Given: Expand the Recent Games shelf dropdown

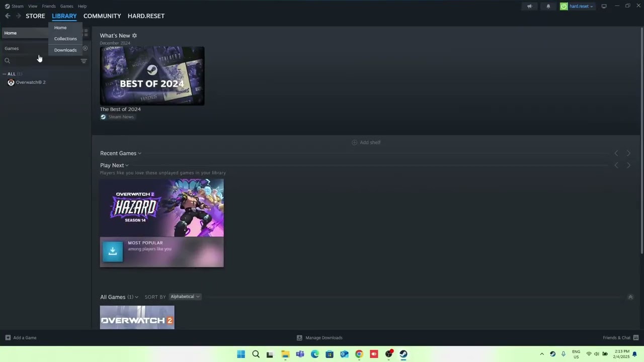Looking at the screenshot, I should (139, 153).
